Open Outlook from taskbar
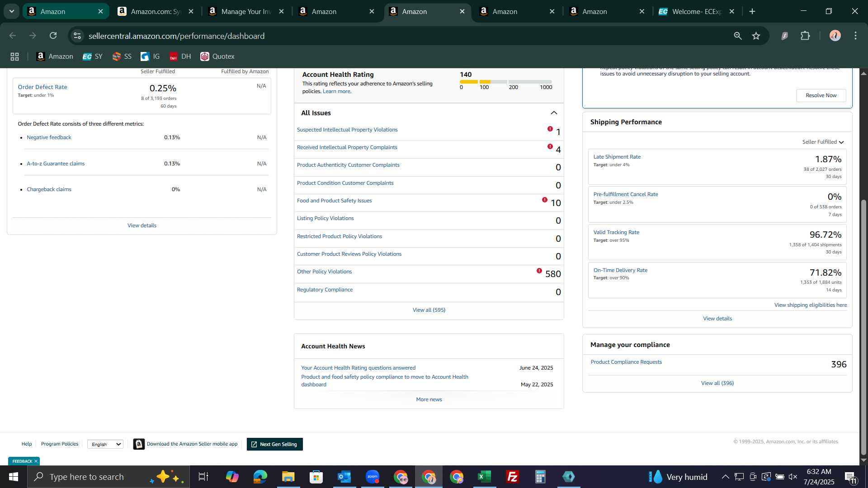The width and height of the screenshot is (868, 488). pos(344,477)
